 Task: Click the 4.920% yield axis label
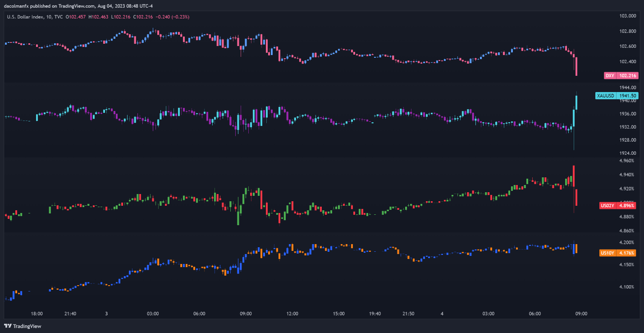[627, 189]
